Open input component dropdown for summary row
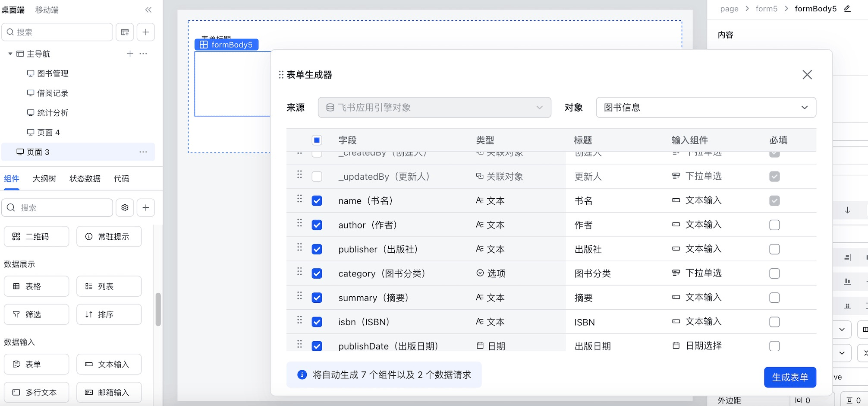Image resolution: width=868 pixels, height=406 pixels. pyautogui.click(x=697, y=297)
